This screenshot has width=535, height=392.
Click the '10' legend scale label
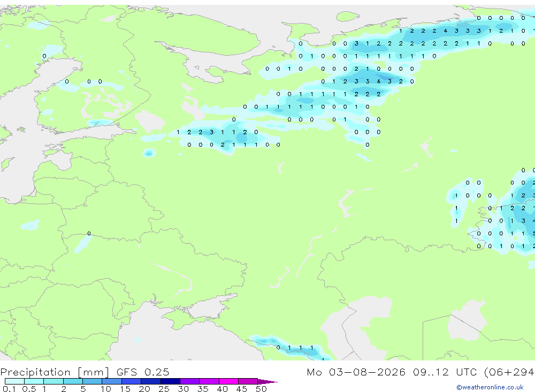click(106, 389)
